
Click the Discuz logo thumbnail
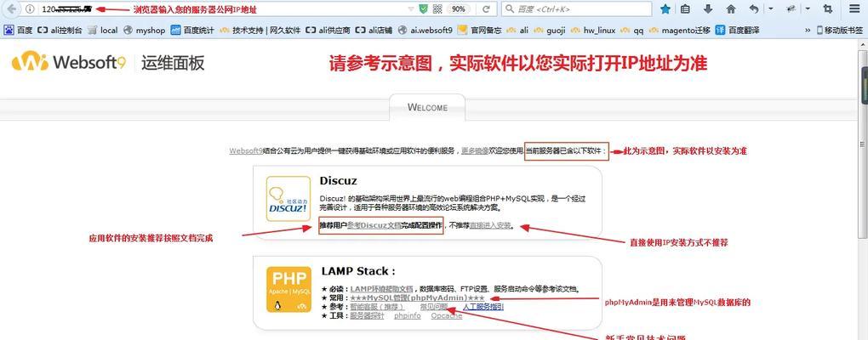[288, 198]
